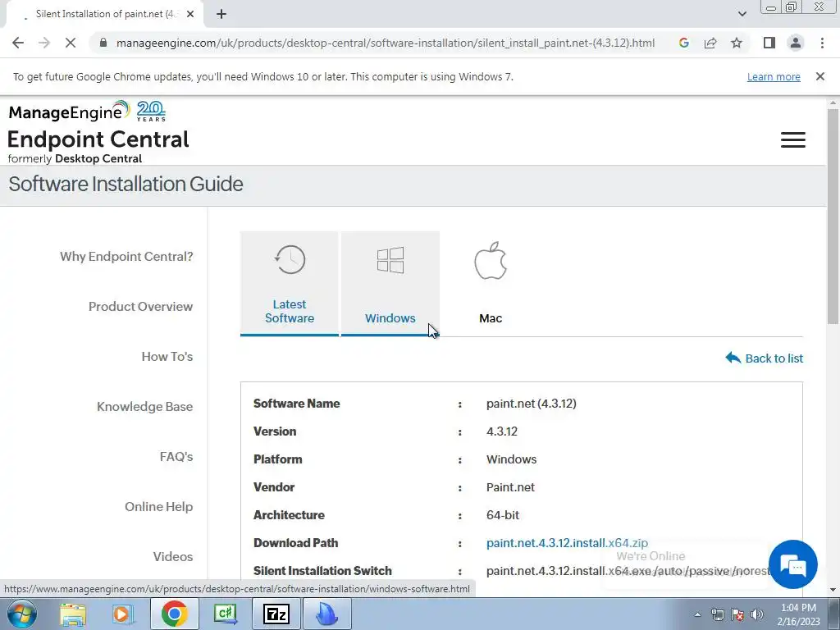840x630 pixels.
Task: Click the Apple logo icon
Action: coord(491,260)
